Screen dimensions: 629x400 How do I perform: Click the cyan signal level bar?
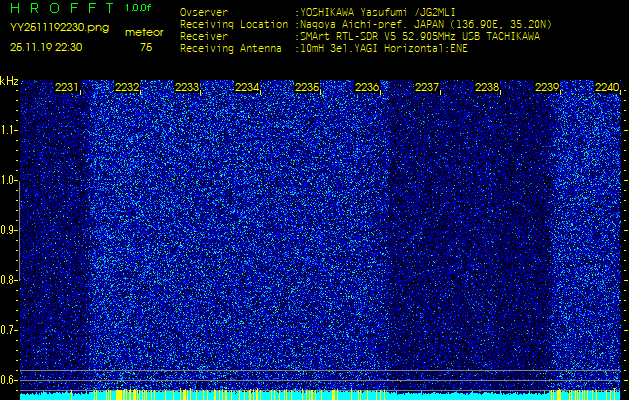(320, 395)
